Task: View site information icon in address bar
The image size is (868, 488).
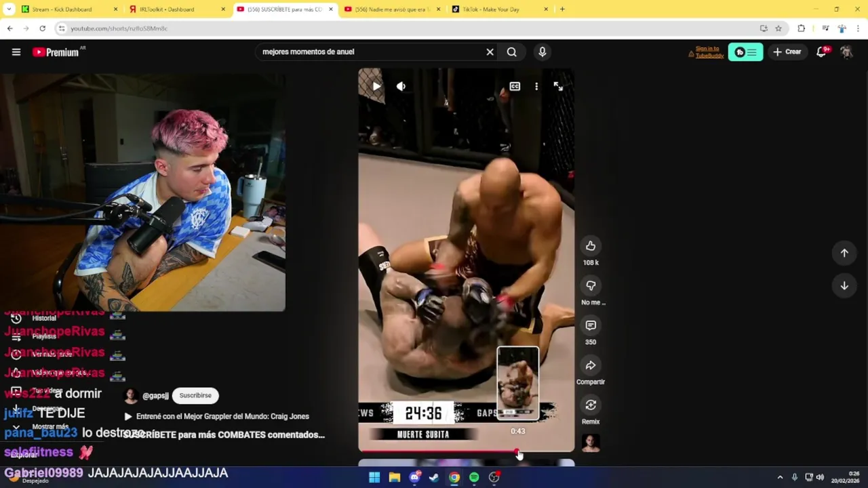Action: (62, 28)
